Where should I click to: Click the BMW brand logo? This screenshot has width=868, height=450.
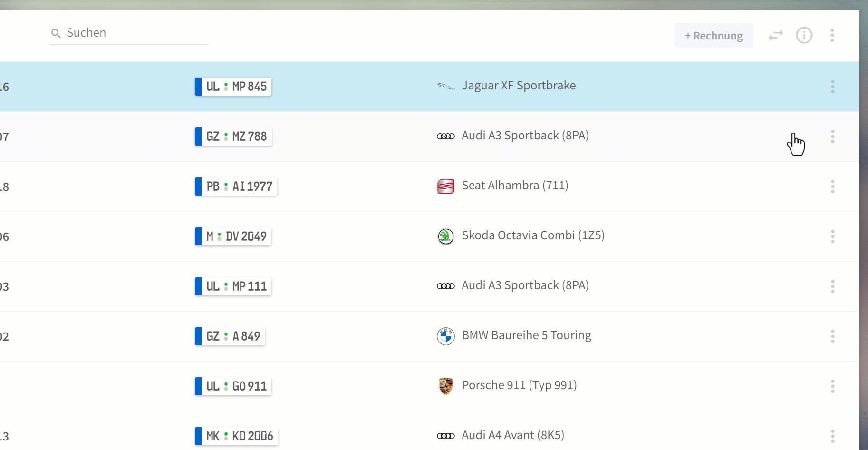446,336
